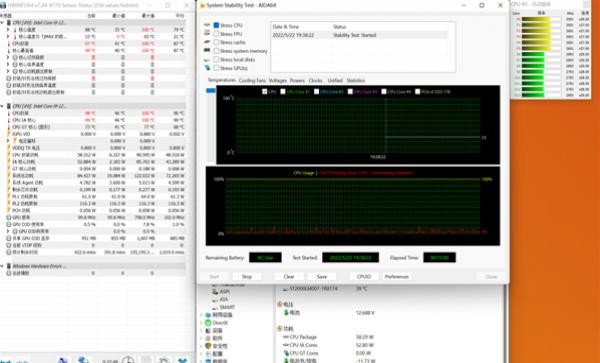The image size is (600, 363).
Task: Toggle the CPU graph legend checkbox
Action: (x=265, y=92)
